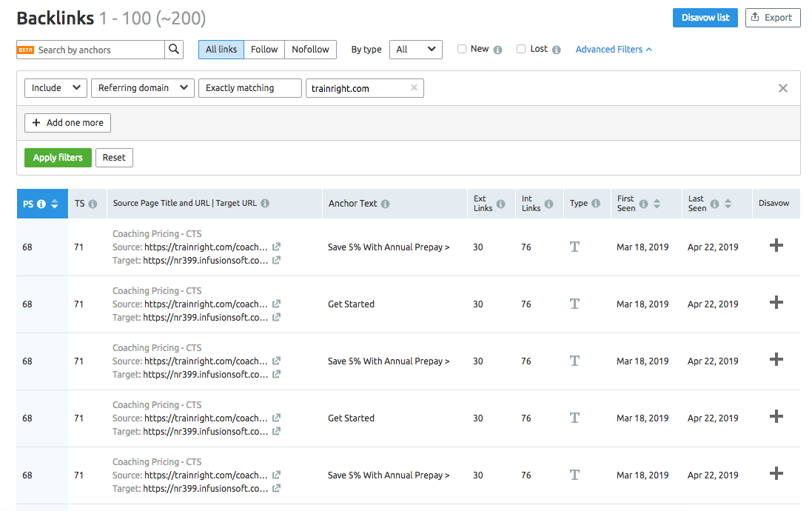
Task: Click the trainright.com filter value field
Action: [x=365, y=88]
